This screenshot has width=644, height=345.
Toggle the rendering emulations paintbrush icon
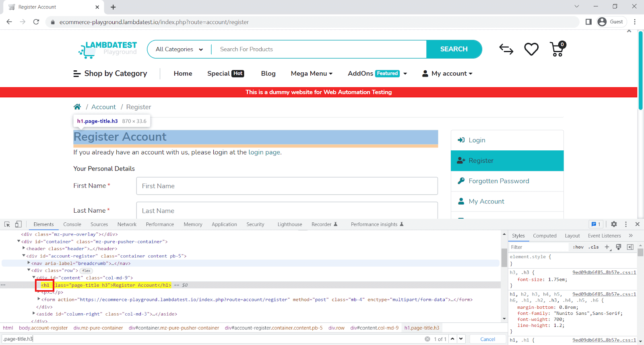tap(619, 247)
